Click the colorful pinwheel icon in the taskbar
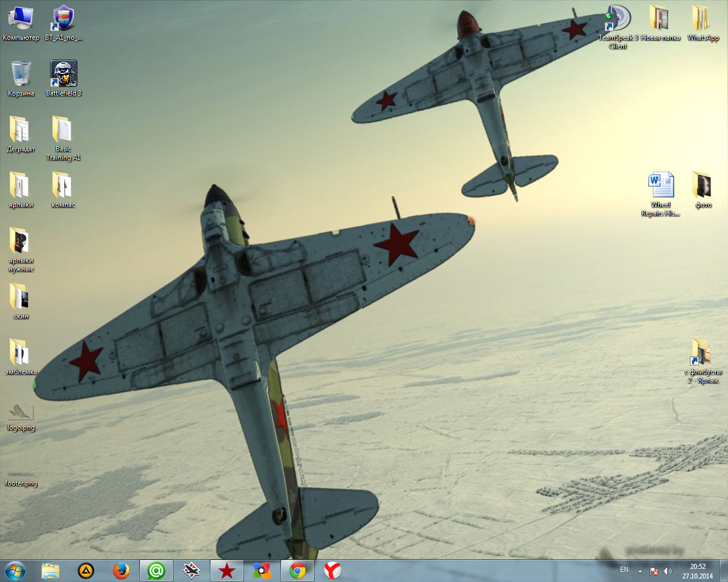The image size is (728, 582). (262, 571)
